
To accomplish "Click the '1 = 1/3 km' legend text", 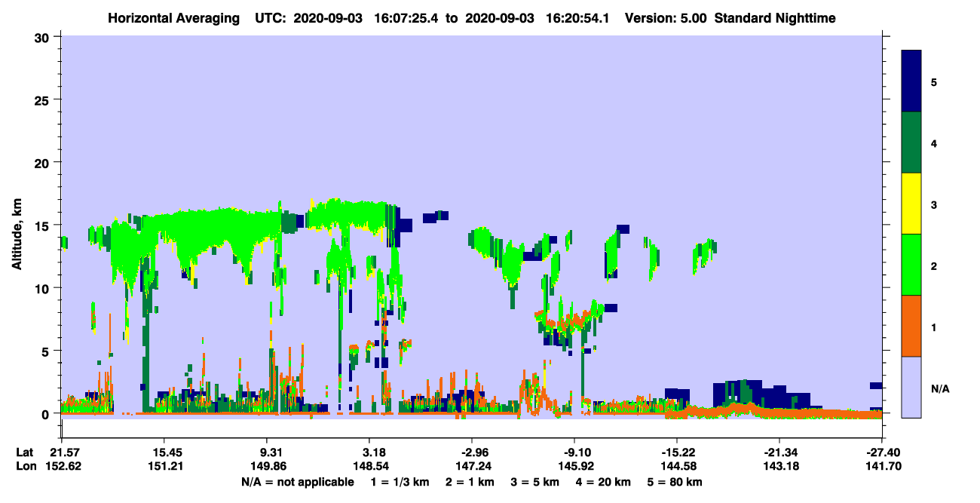I will point(398,482).
